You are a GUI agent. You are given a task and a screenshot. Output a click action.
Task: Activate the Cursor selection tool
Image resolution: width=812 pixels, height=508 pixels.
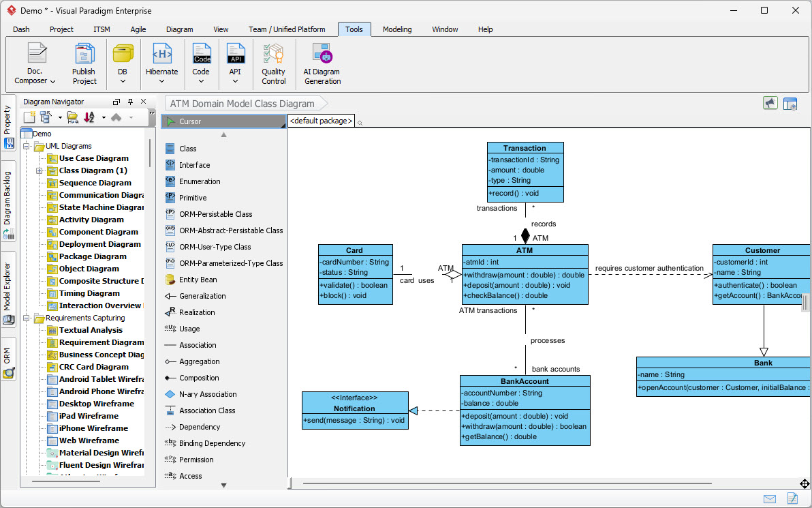coord(223,121)
